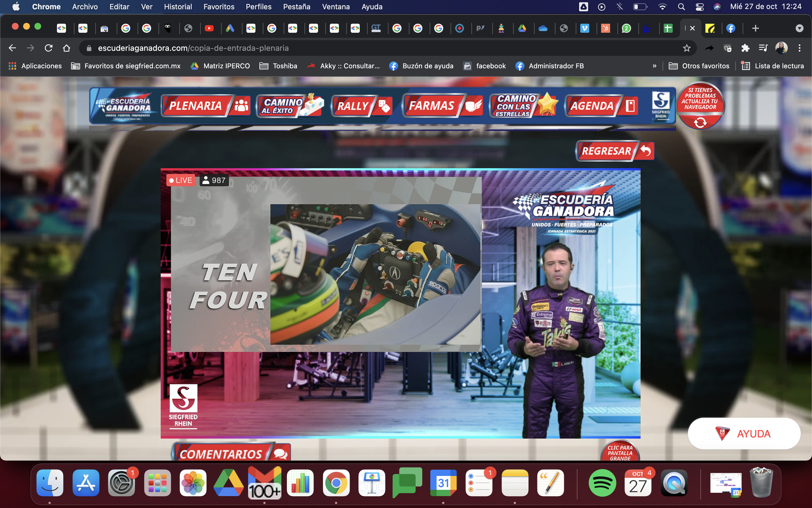Open Pestaña menu in menu bar
812x508 pixels.
pos(297,7)
